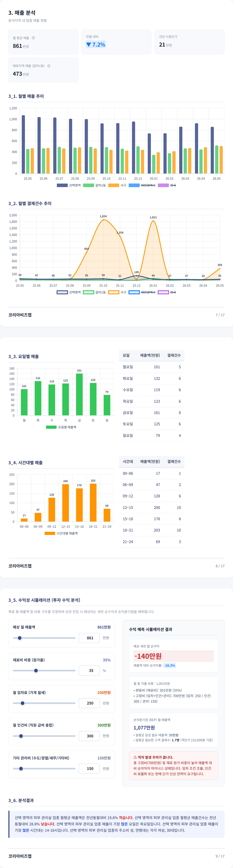Focus the 월 인건비 input showing 300

pyautogui.click(x=89, y=736)
